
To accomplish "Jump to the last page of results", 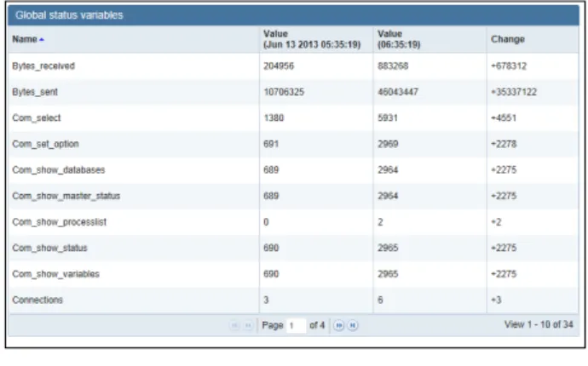I will [353, 325].
